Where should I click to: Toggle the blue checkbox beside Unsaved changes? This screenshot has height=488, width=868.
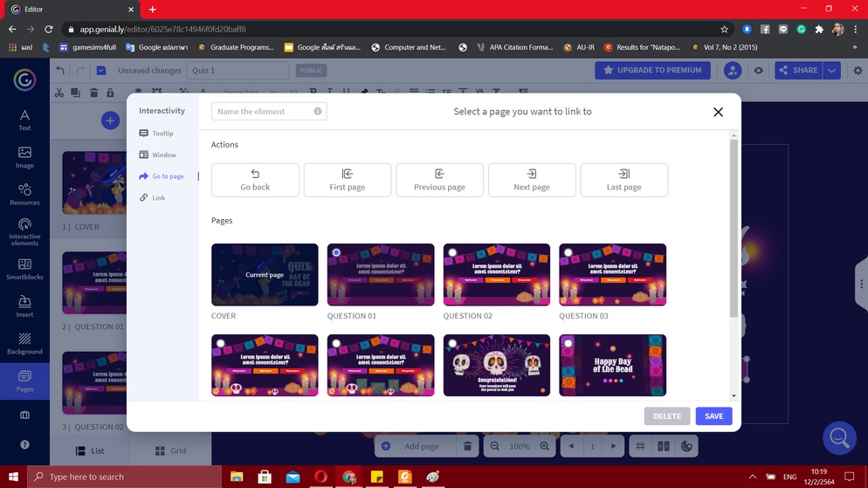[100, 70]
